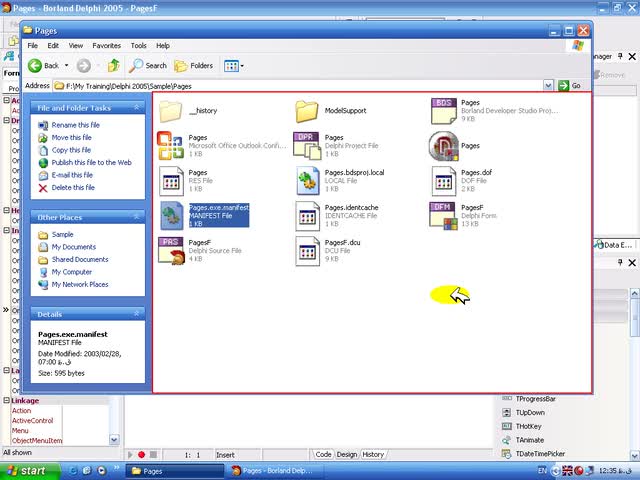Switch to Borland Delphi taskbar button
This screenshot has width=640, height=480.
point(275,471)
